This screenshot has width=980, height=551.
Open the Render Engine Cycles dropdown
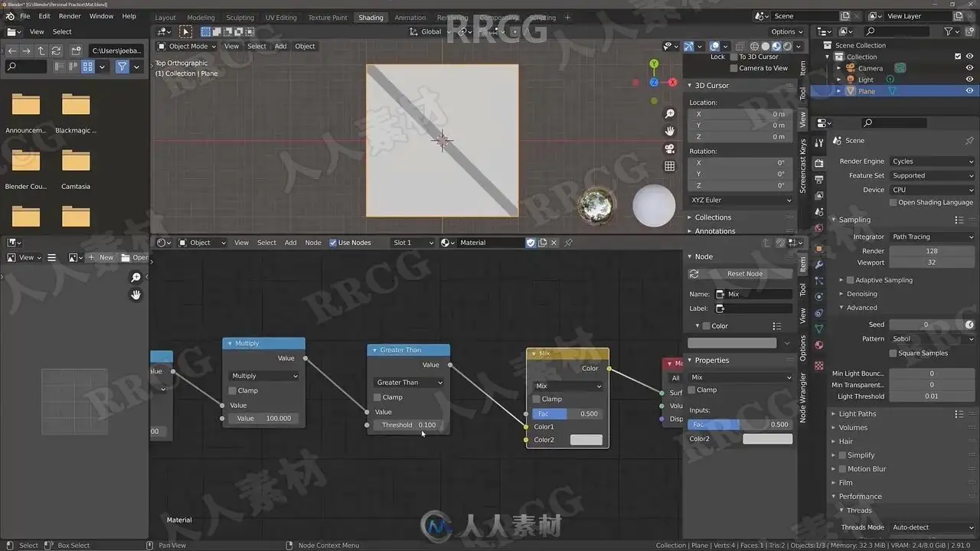[x=933, y=161]
